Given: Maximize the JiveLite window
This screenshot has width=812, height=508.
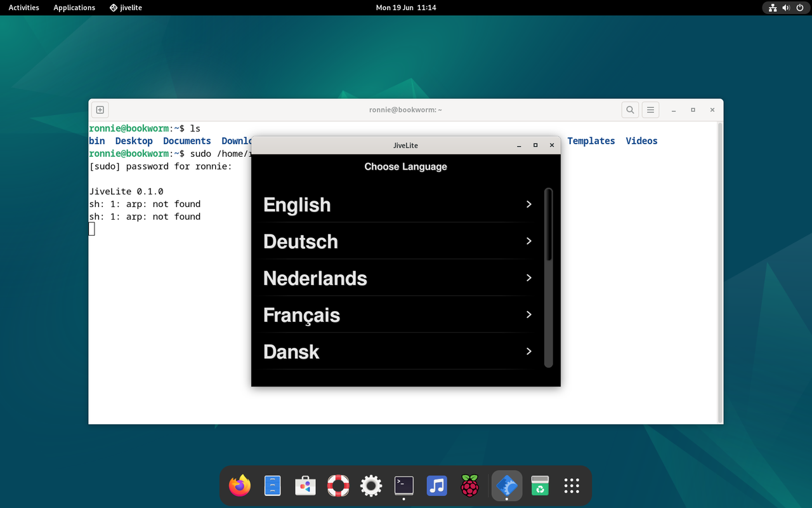Looking at the screenshot, I should click(535, 145).
